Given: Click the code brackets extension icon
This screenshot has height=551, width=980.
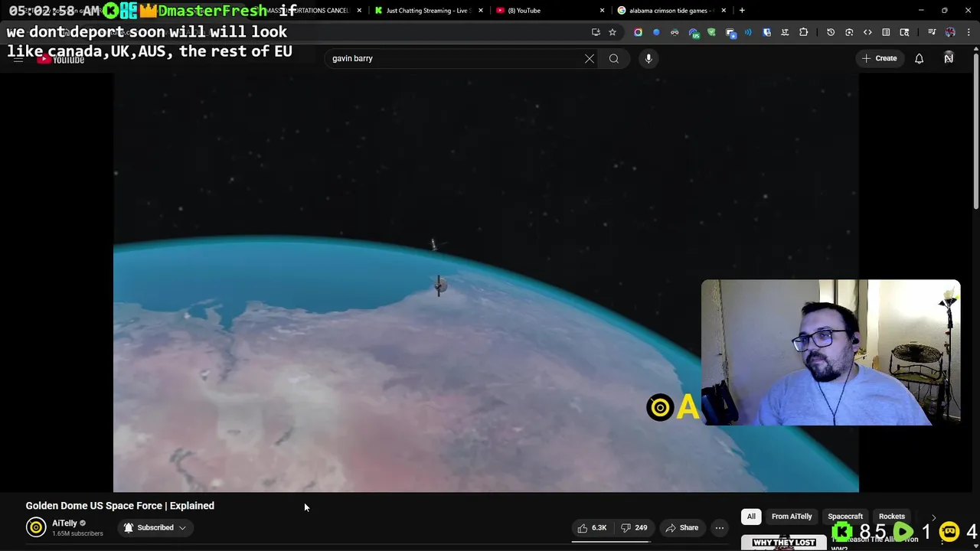Looking at the screenshot, I should tap(867, 32).
